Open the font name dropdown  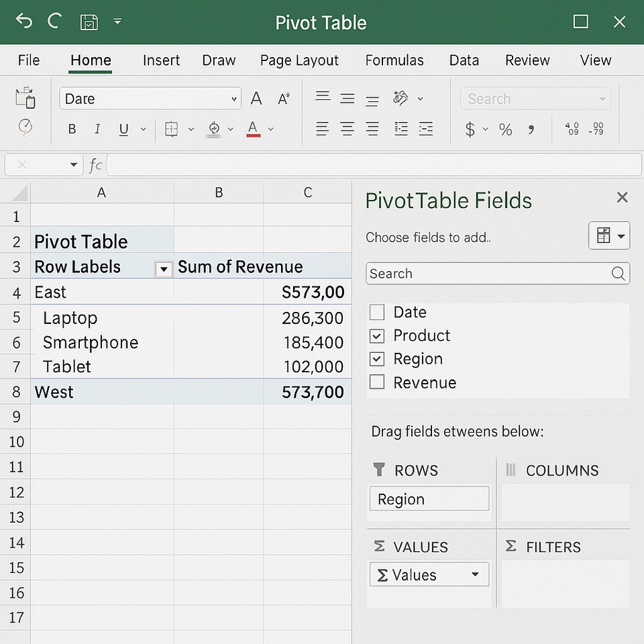point(234,99)
